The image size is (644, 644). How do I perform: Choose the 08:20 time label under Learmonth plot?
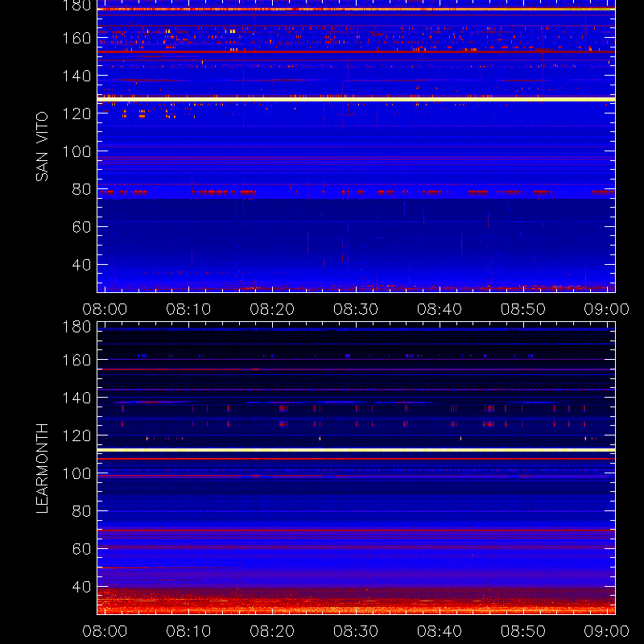272,631
